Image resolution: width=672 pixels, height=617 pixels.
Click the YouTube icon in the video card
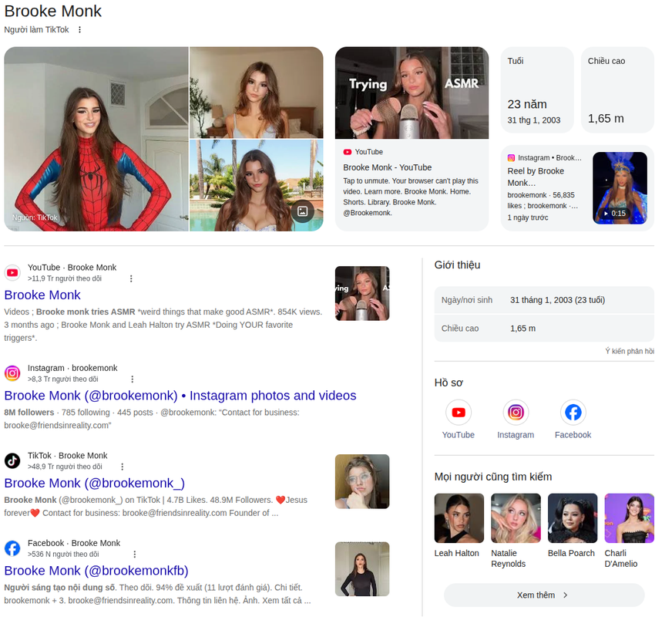(x=347, y=152)
